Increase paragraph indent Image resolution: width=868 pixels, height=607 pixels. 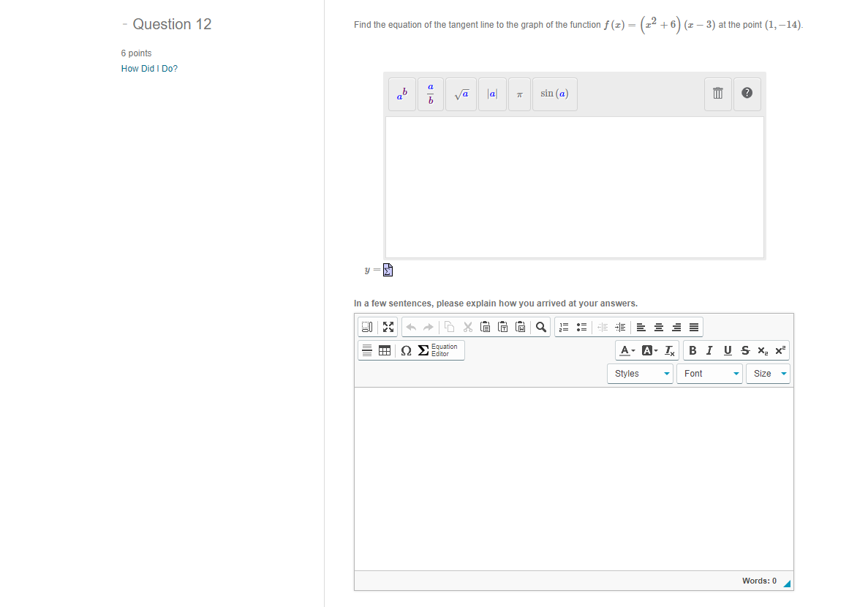click(x=620, y=327)
